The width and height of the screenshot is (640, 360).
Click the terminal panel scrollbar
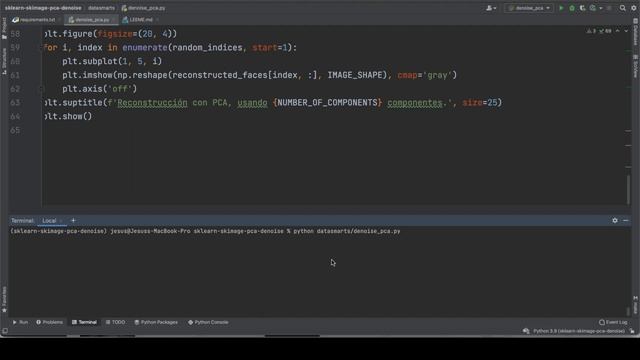tap(628, 311)
